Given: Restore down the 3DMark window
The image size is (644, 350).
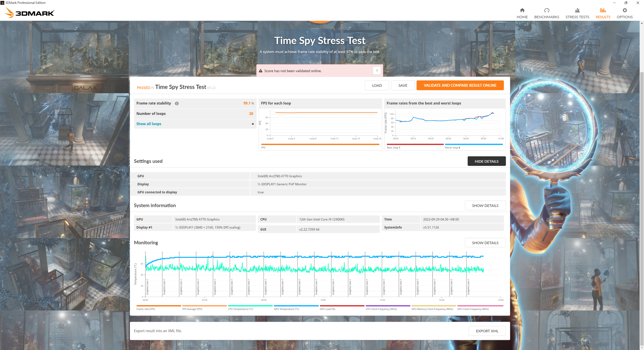Looking at the screenshot, I should coord(626,3).
